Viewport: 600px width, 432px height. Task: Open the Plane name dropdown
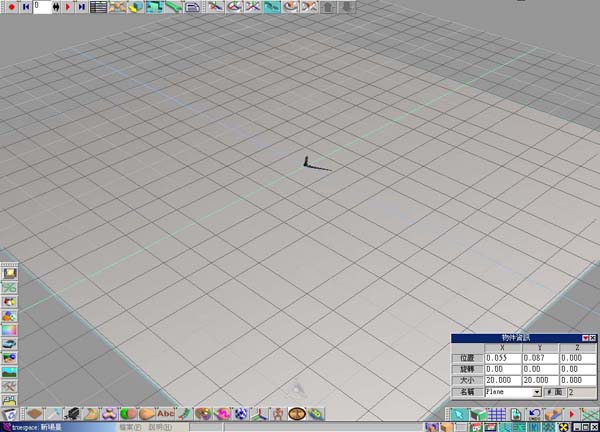(x=537, y=393)
